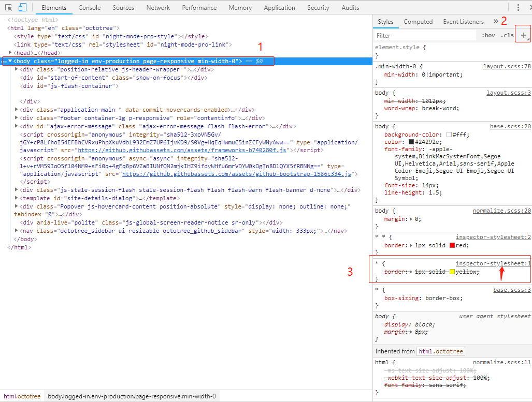Expand the octotree_sidebar nav node

tap(16, 230)
